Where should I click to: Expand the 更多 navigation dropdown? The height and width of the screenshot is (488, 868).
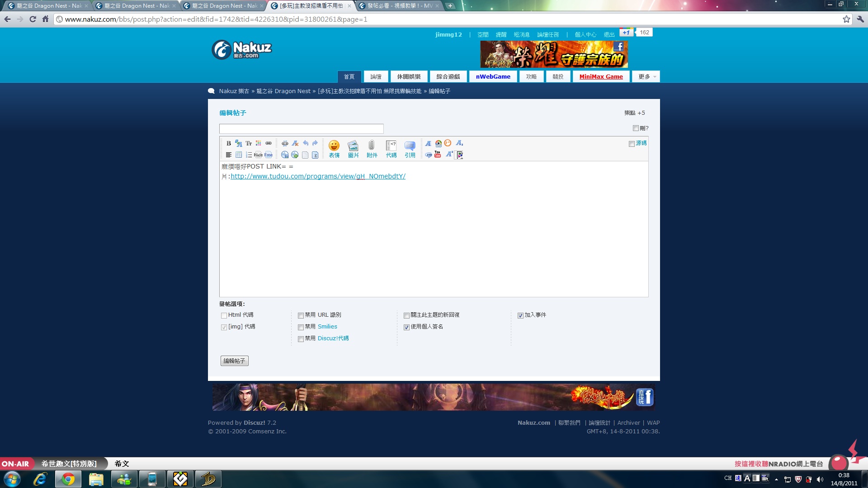click(x=646, y=77)
